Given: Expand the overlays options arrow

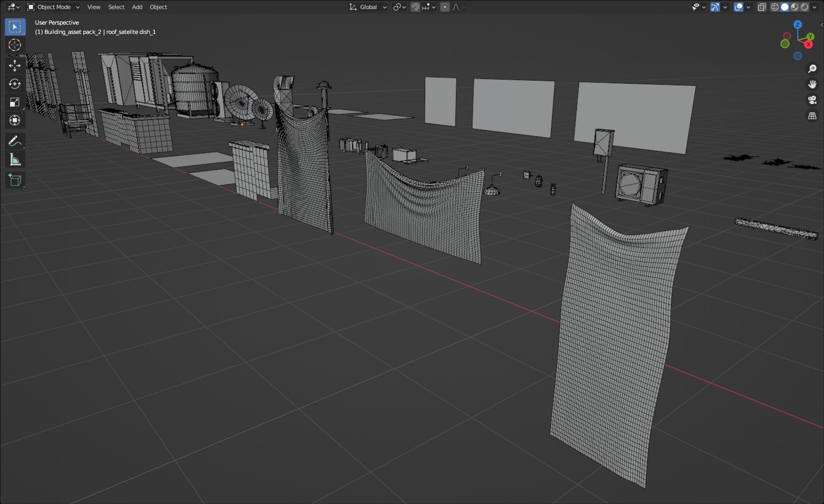Looking at the screenshot, I should point(748,7).
